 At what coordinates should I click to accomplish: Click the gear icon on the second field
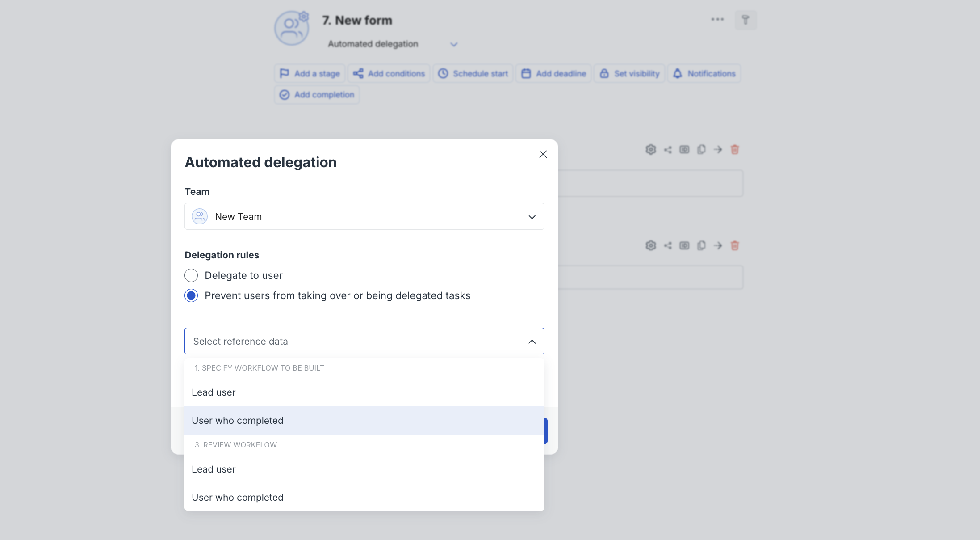point(651,245)
